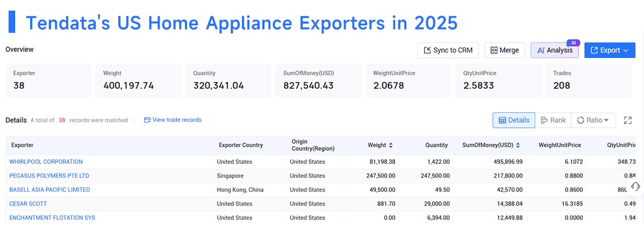Screen dimensions: 644x238
Task: Click Hong Kong, China country cell
Action: coord(240,190)
